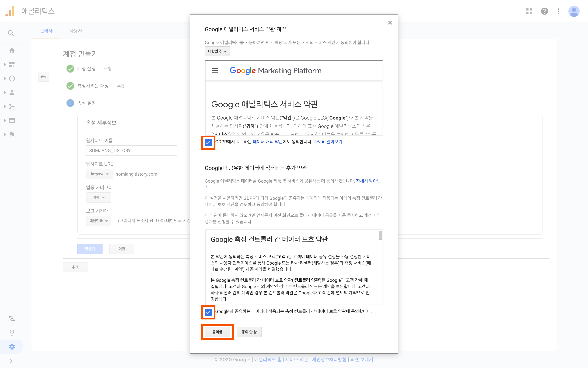Viewport: 588px width, 368px height.
Task: Open the Conversions flag icon in sidebar
Action: pyautogui.click(x=12, y=135)
